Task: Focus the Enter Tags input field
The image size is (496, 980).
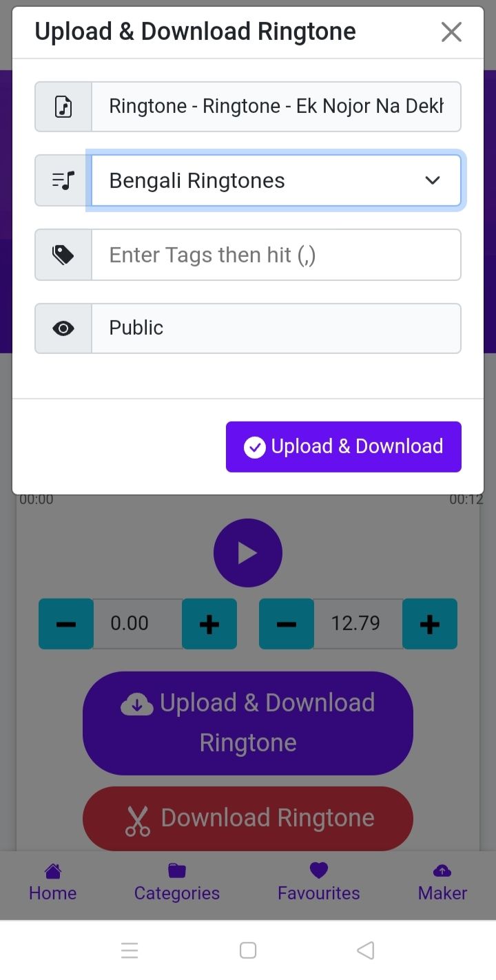Action: click(x=276, y=255)
